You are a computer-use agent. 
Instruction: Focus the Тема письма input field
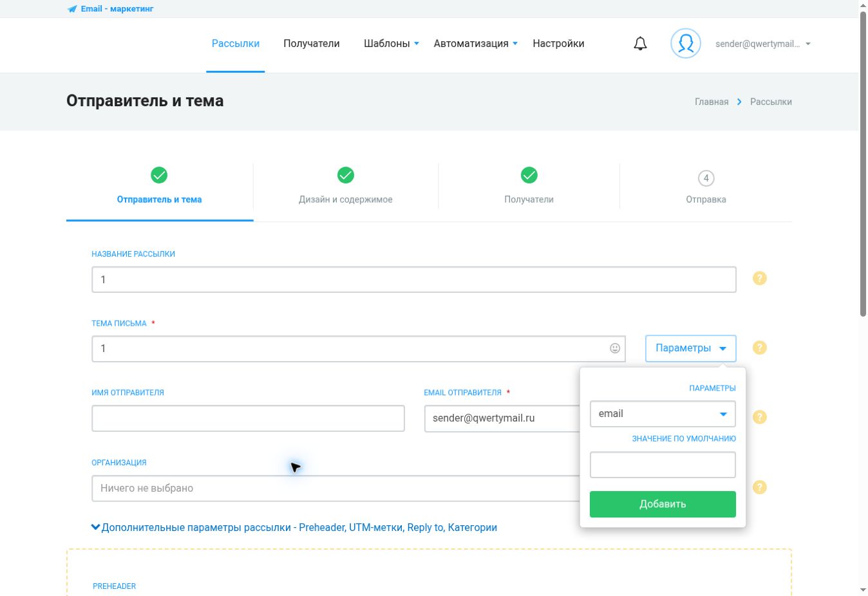point(359,348)
